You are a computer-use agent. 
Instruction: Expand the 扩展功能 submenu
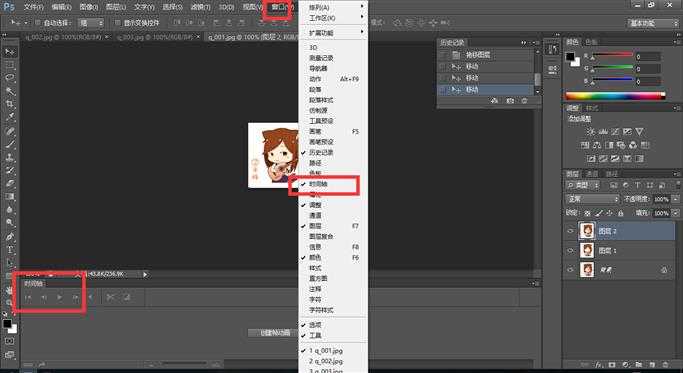[x=333, y=33]
